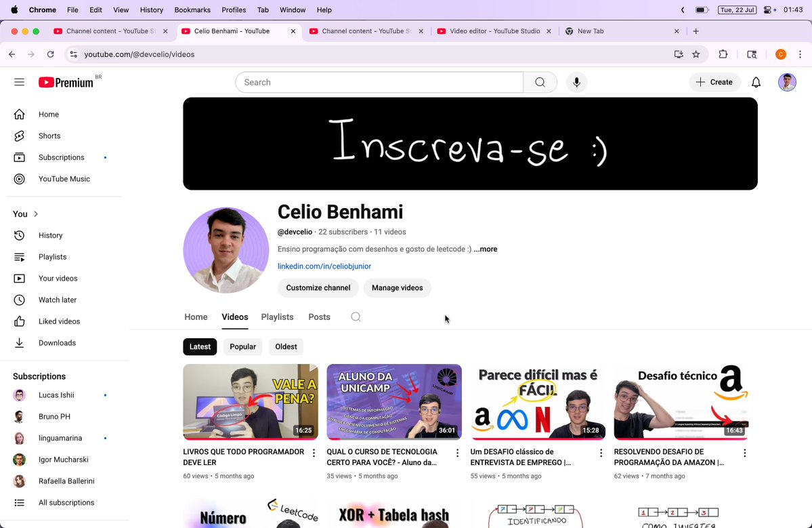812x528 pixels.
Task: Reload the page
Action: click(50, 54)
